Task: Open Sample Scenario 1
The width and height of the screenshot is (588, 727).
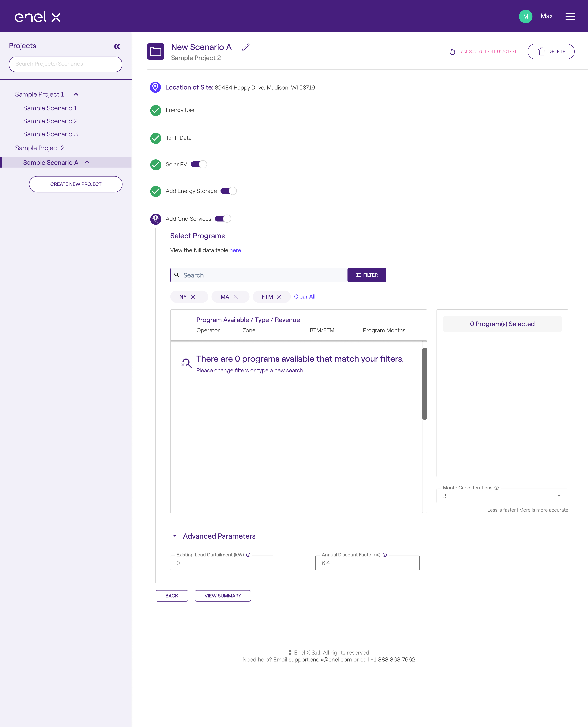Action: (50, 108)
